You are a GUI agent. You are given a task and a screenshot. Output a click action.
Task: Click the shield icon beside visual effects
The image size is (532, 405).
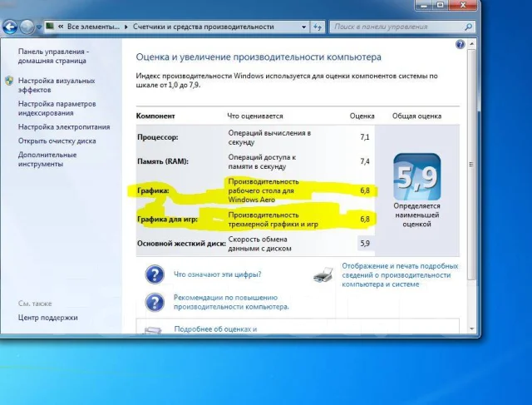pos(9,81)
